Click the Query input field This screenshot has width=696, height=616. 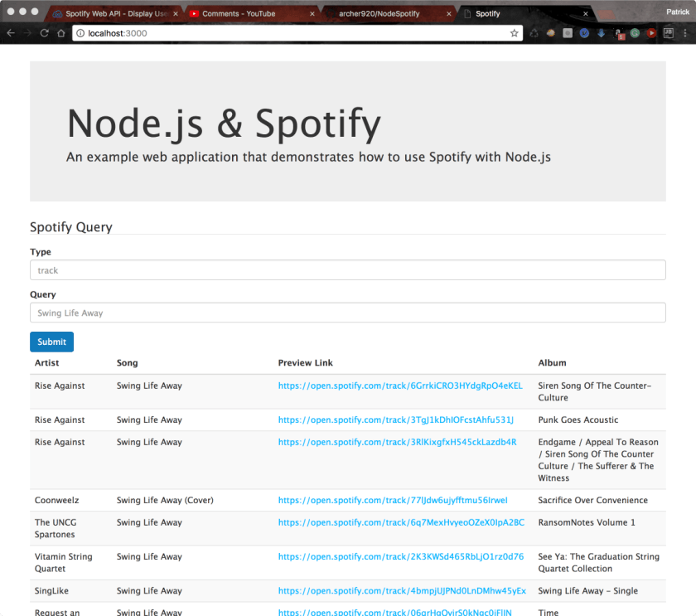pos(347,313)
